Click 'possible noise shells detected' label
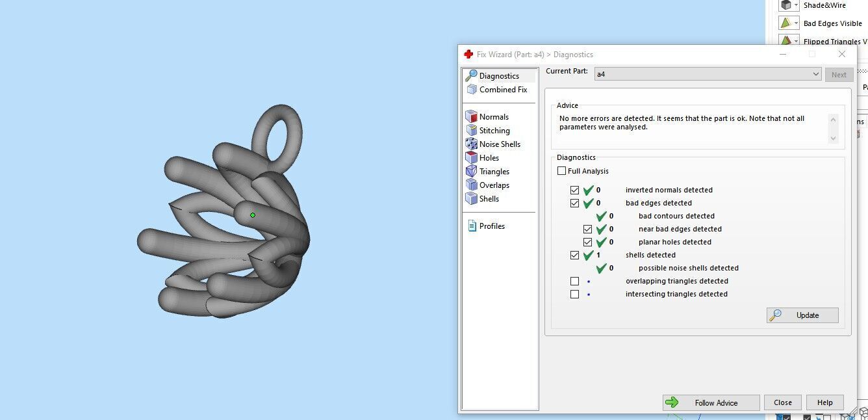868x420 pixels. [689, 268]
